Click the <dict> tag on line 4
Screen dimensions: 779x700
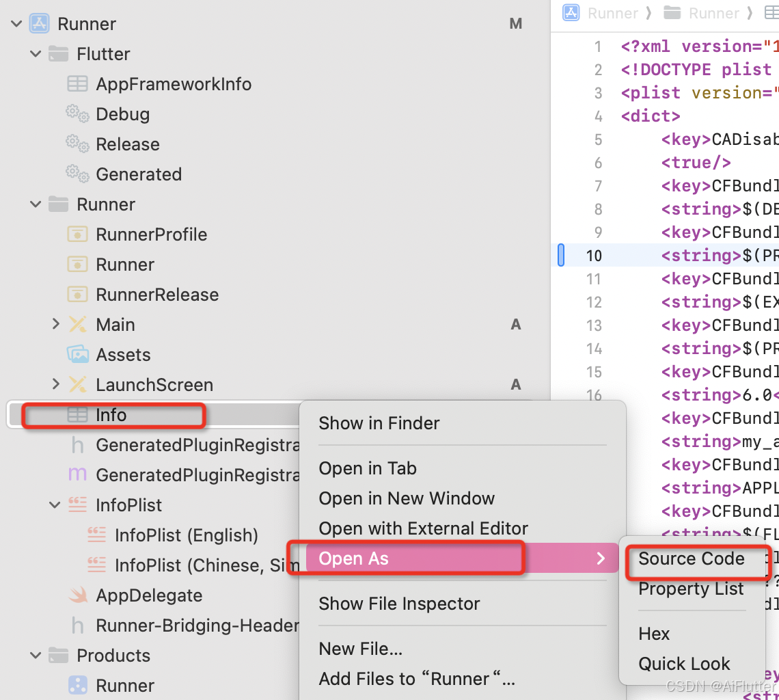point(651,116)
